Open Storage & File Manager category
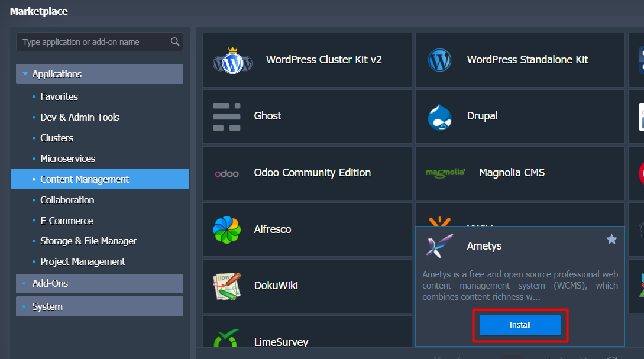The height and width of the screenshot is (359, 644). coord(88,241)
